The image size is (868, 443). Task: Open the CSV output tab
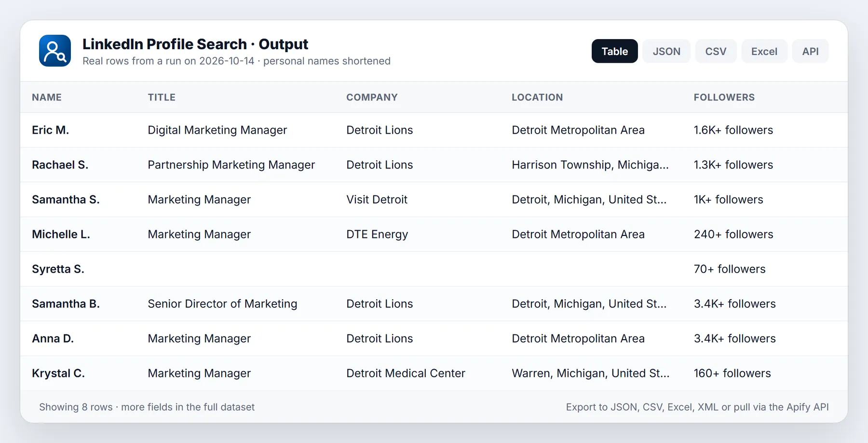[x=716, y=51]
